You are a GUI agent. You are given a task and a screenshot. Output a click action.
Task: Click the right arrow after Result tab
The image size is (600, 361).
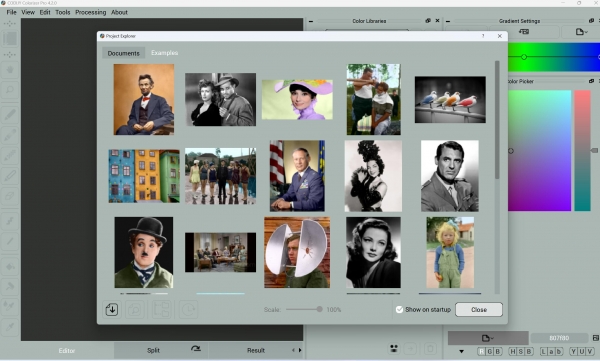tap(300, 350)
